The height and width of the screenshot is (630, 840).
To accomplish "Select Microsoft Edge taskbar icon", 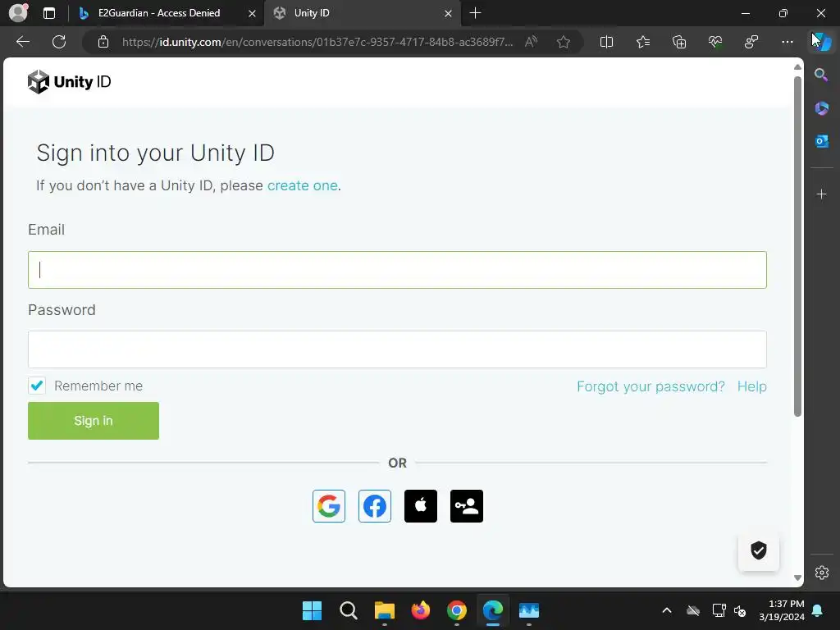I will tap(493, 610).
